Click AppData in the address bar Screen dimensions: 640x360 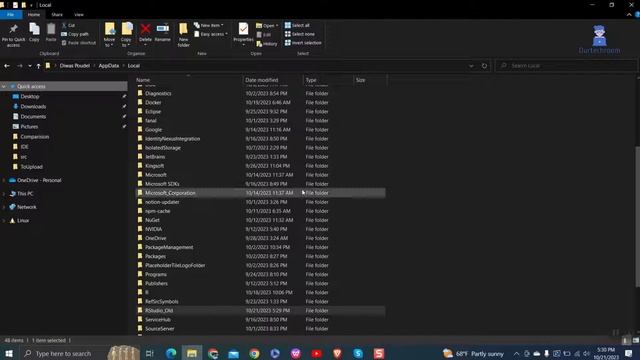pyautogui.click(x=109, y=66)
